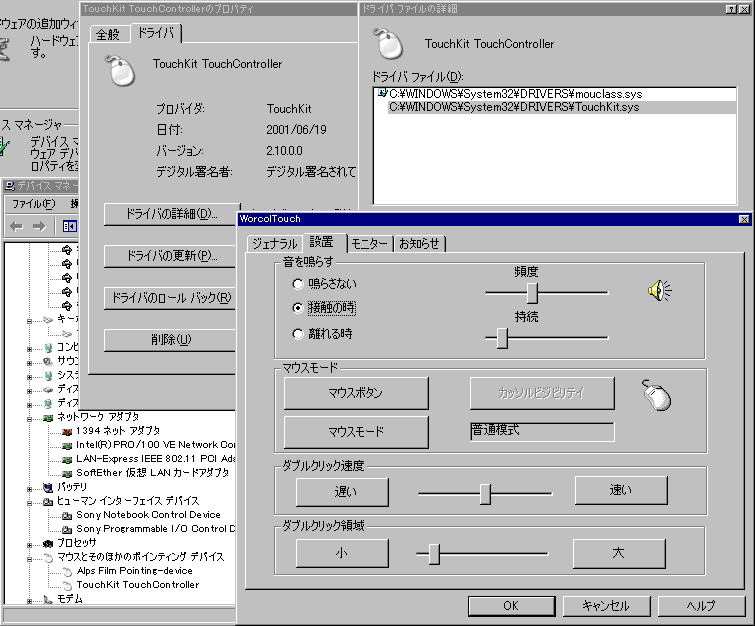Click mouse icon beside TouchKit TouchController in properties
The image size is (755, 626).
[120, 71]
